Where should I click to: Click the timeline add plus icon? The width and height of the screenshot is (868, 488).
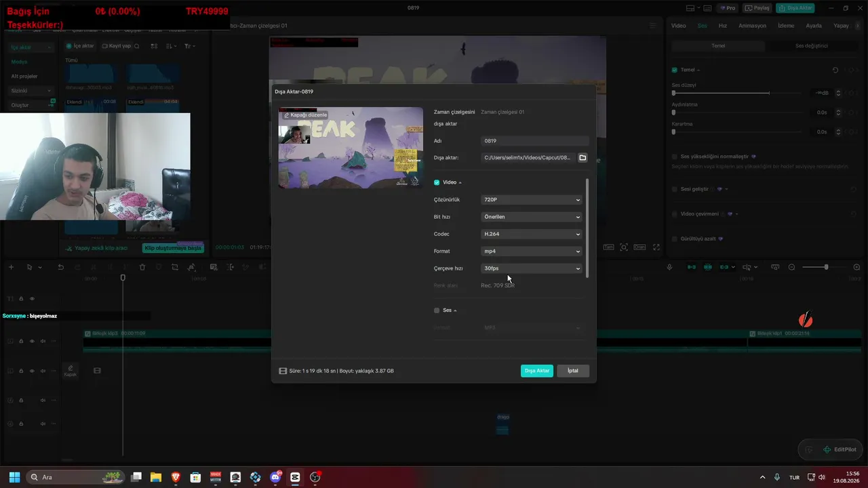[11, 267]
